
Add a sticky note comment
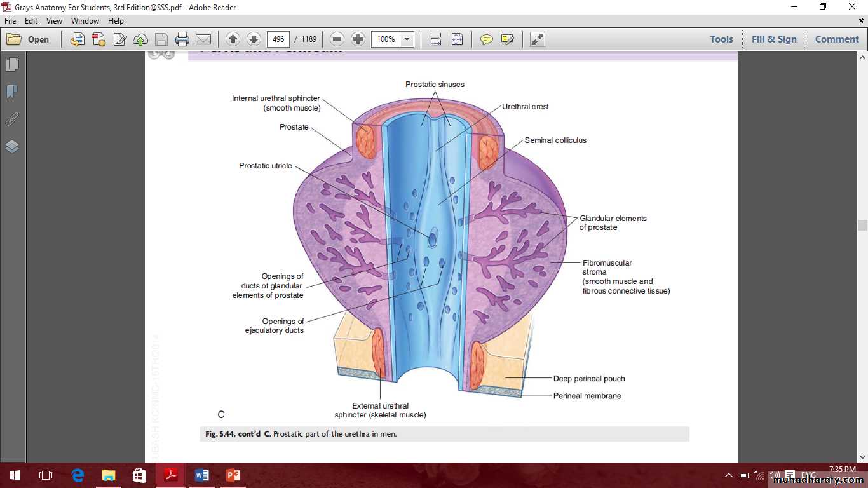[487, 39]
